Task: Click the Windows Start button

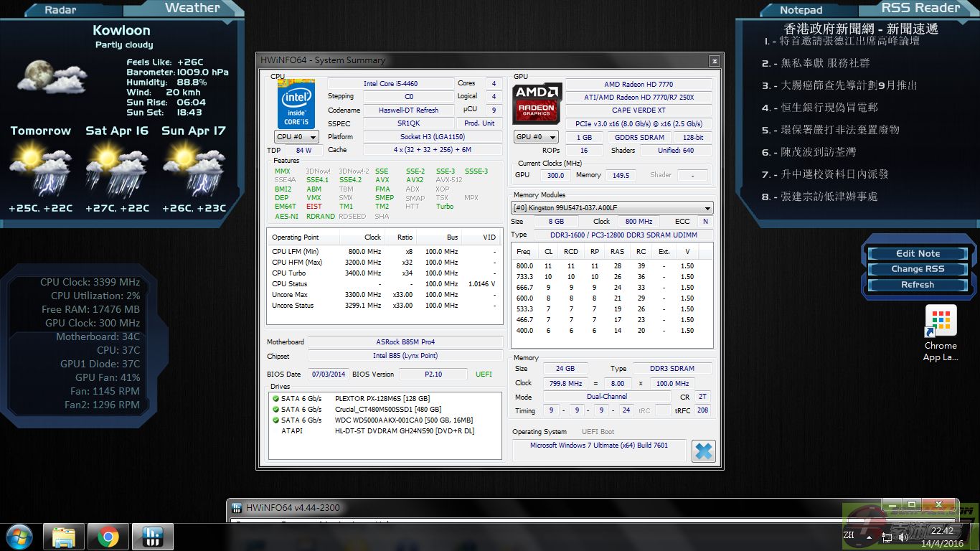Action: click(19, 537)
